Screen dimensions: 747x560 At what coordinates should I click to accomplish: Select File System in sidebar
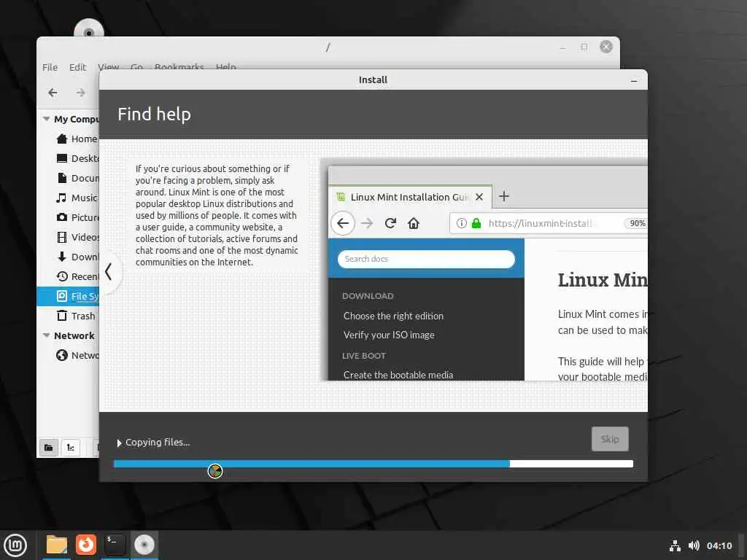pyautogui.click(x=68, y=296)
